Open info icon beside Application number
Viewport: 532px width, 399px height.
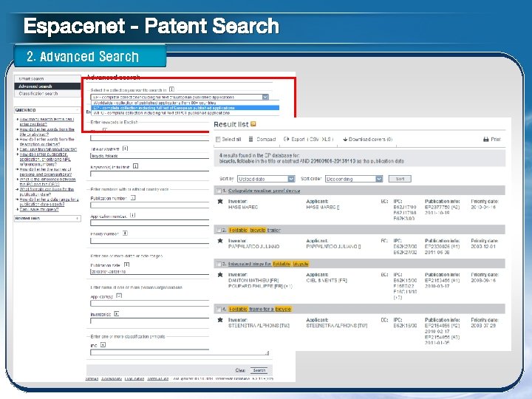pos(133,215)
